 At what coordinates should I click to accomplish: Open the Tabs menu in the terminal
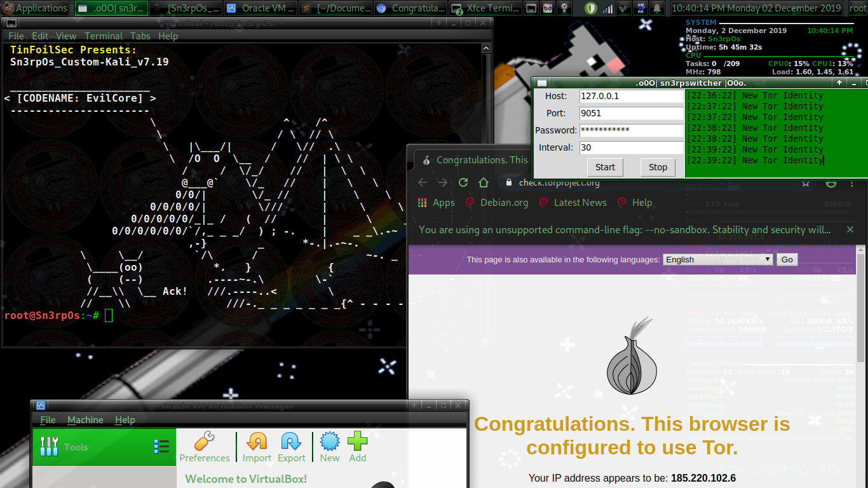(140, 36)
